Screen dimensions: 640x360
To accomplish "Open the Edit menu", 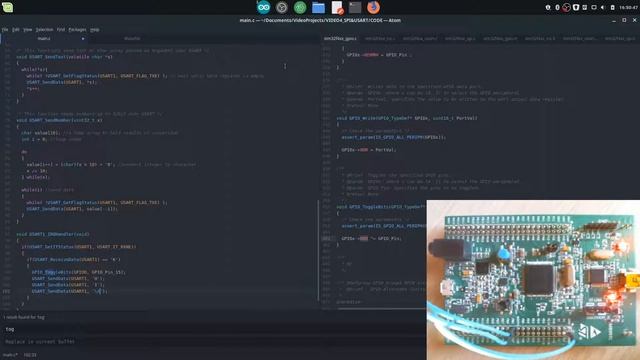I will [16, 29].
